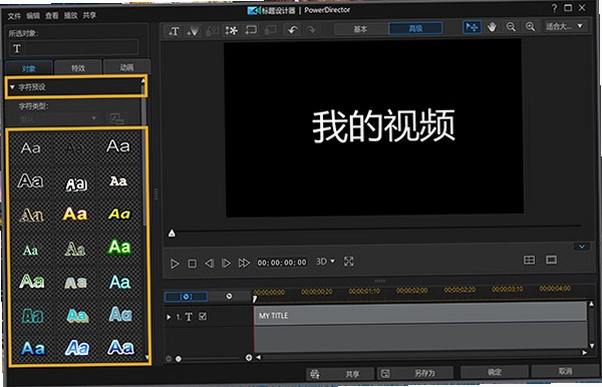
Task: Click the 共享 share button at bottom
Action: click(340, 374)
